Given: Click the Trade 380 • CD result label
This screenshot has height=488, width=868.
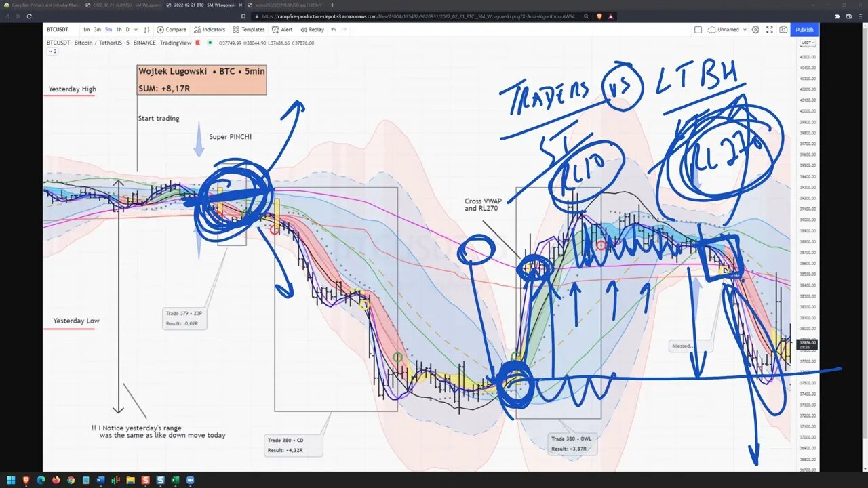Looking at the screenshot, I should tap(294, 445).
